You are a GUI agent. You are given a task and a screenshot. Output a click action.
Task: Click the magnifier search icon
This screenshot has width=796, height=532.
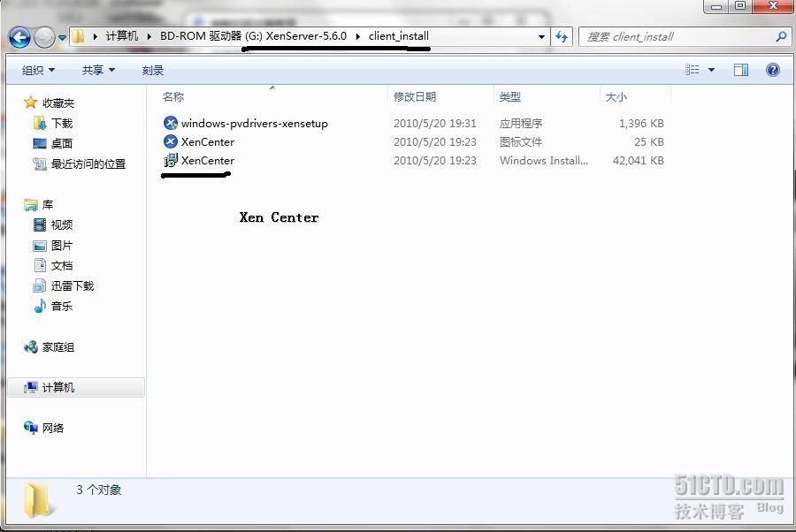781,36
